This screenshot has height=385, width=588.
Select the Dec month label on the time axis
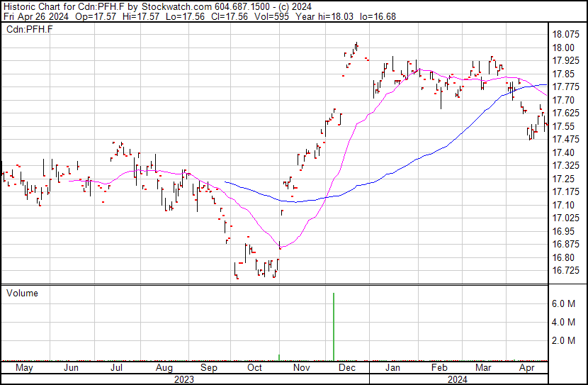tap(347, 368)
